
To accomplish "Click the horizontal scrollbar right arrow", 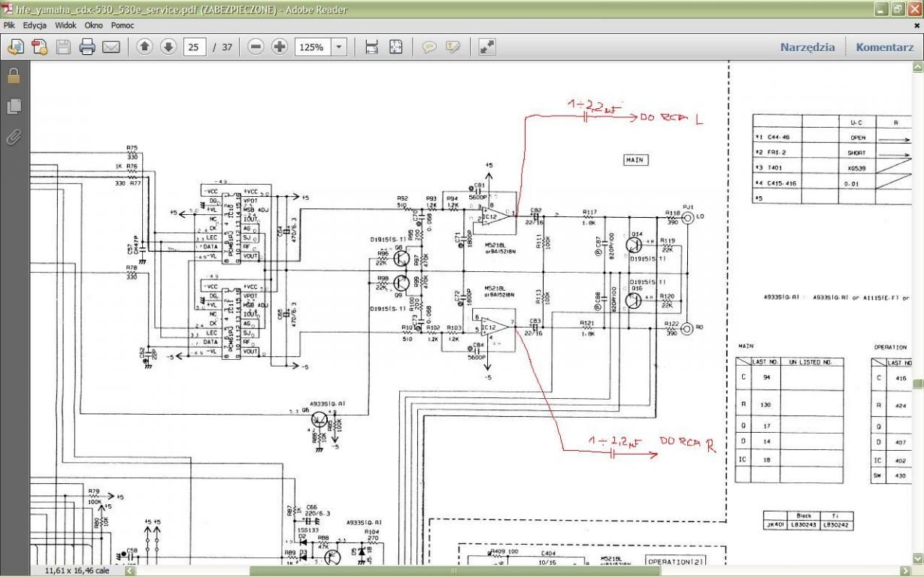I will tap(905, 570).
